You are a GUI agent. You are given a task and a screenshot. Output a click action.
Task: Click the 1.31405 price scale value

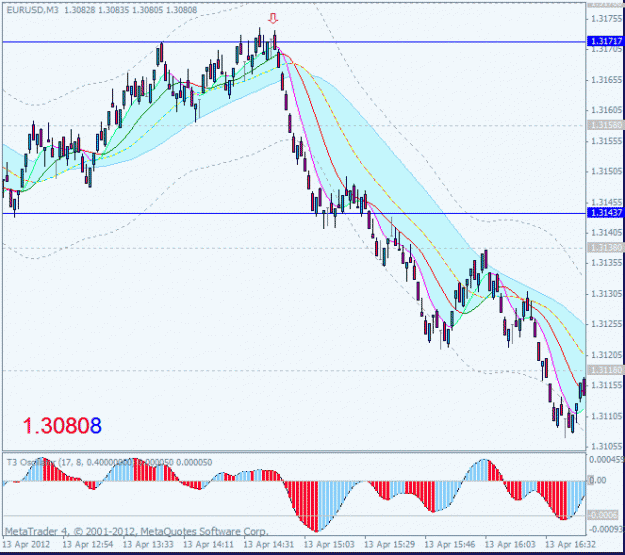point(607,232)
